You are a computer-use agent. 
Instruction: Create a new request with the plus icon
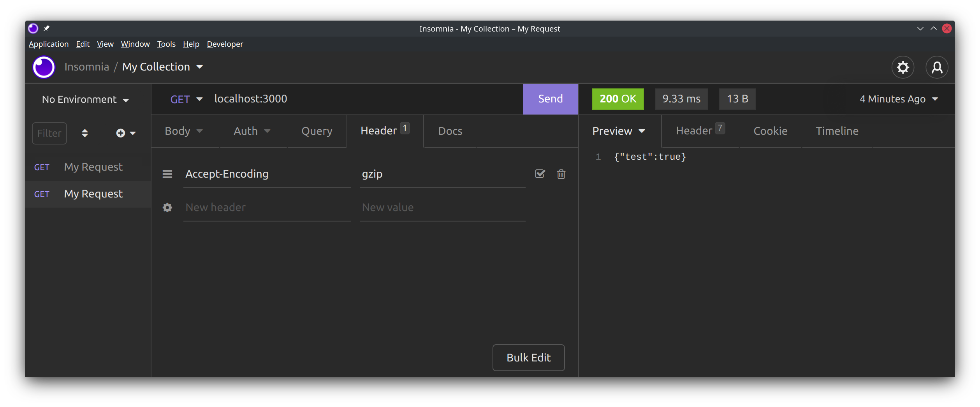(x=120, y=133)
